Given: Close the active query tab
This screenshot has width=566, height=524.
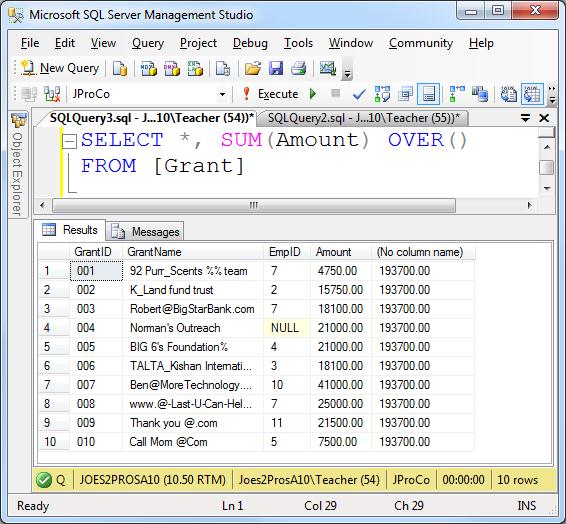Looking at the screenshot, I should click(x=544, y=118).
